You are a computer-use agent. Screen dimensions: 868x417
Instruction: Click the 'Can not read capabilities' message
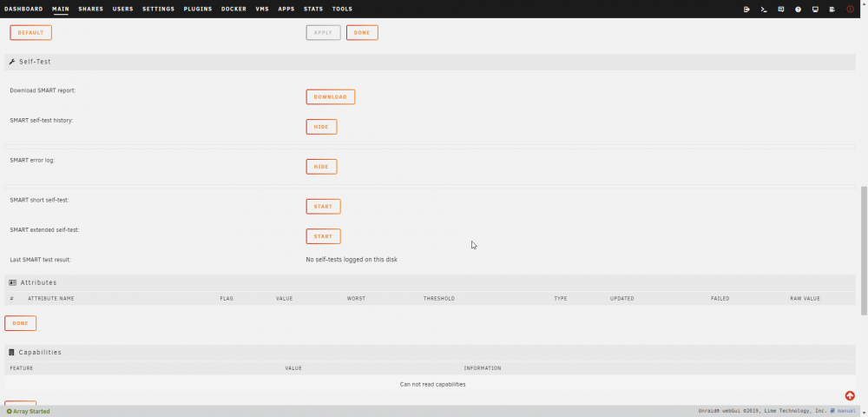click(x=432, y=384)
